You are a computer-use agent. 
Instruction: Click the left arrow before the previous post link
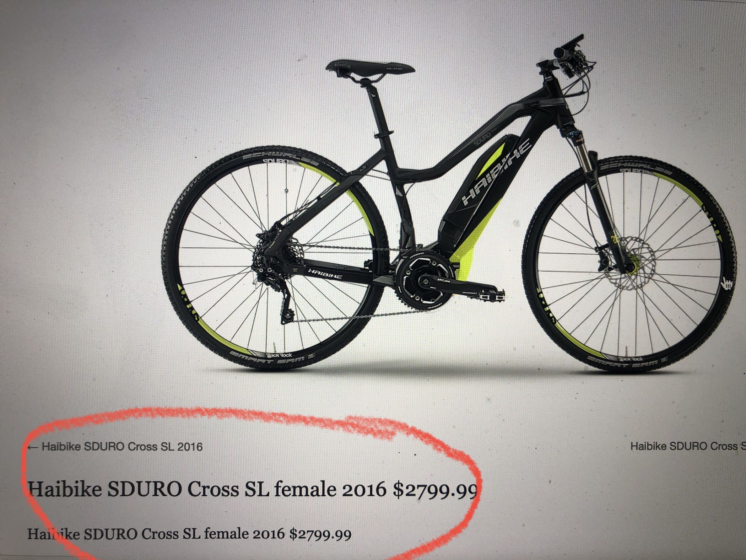point(33,447)
